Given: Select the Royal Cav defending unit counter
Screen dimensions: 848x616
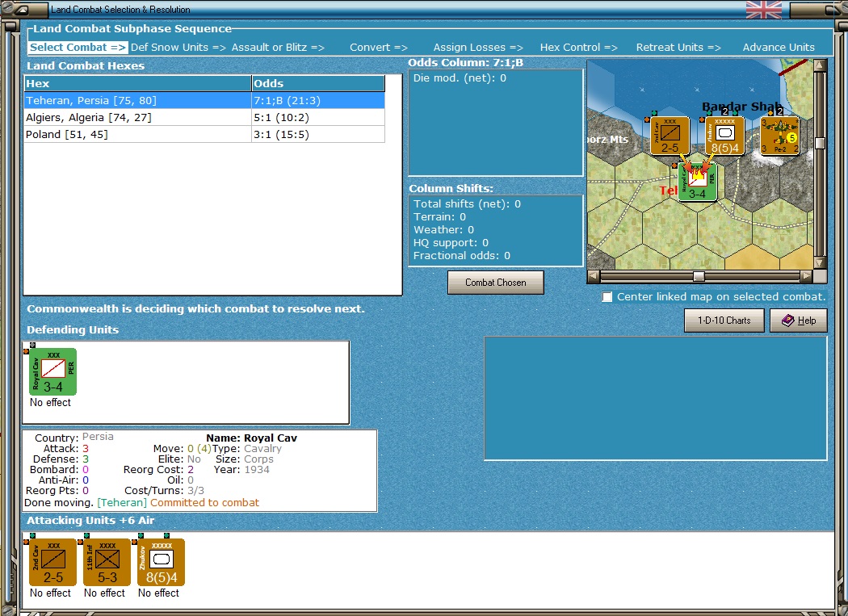Looking at the screenshot, I should pos(53,372).
